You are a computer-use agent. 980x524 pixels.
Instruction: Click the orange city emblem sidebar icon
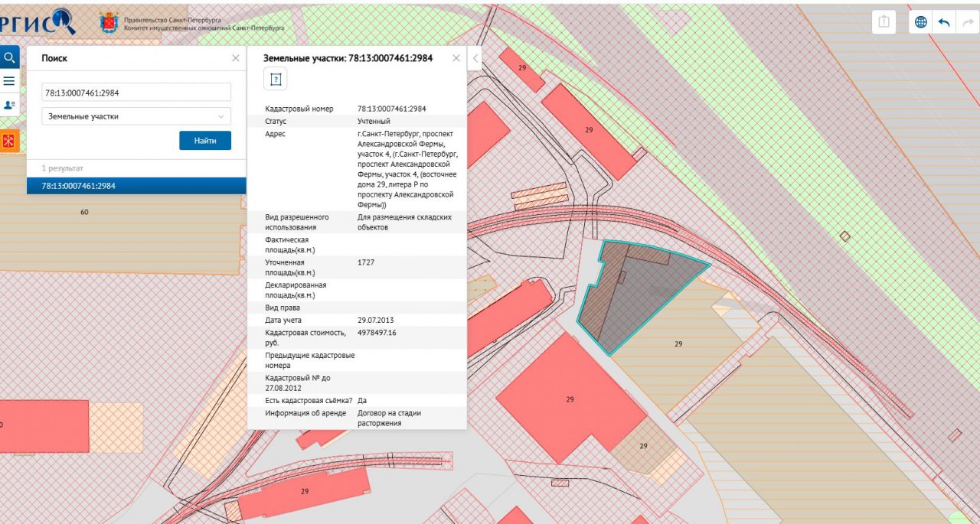tap(9, 142)
